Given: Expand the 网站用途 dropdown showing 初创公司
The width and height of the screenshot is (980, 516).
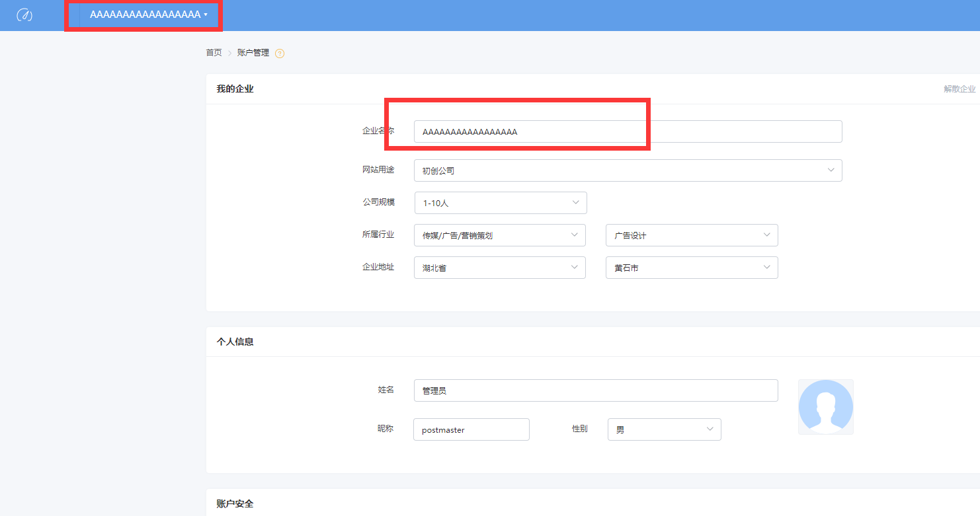Looking at the screenshot, I should coord(627,170).
